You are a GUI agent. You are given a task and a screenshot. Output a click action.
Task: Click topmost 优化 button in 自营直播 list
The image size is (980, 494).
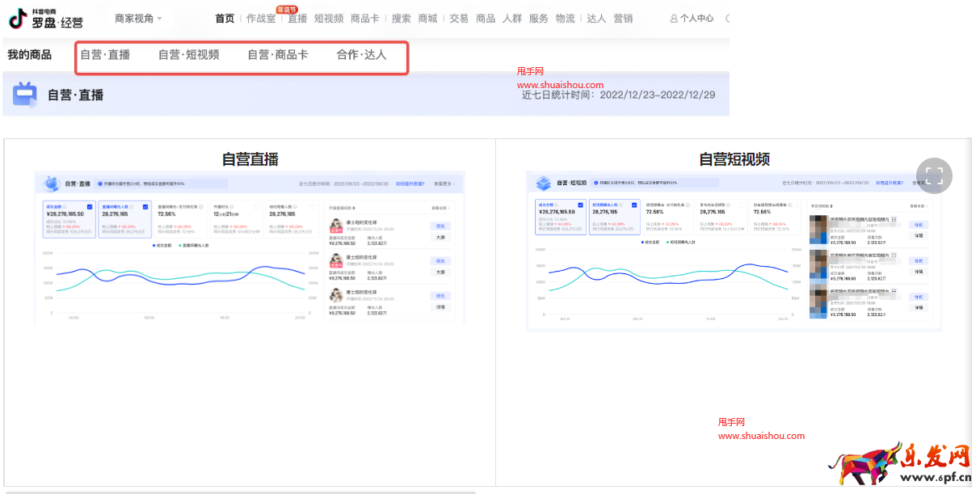click(x=440, y=226)
